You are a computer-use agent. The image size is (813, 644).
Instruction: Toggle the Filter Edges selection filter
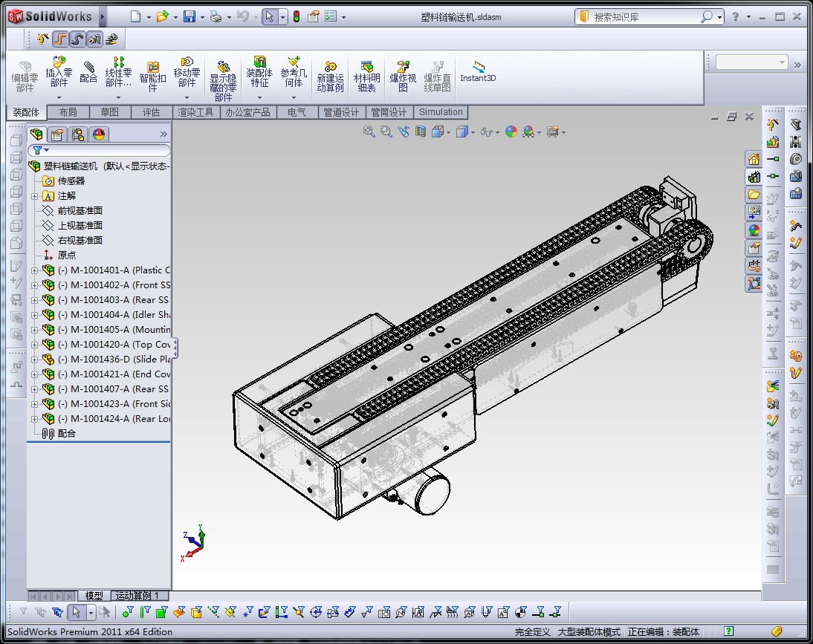coord(145,612)
